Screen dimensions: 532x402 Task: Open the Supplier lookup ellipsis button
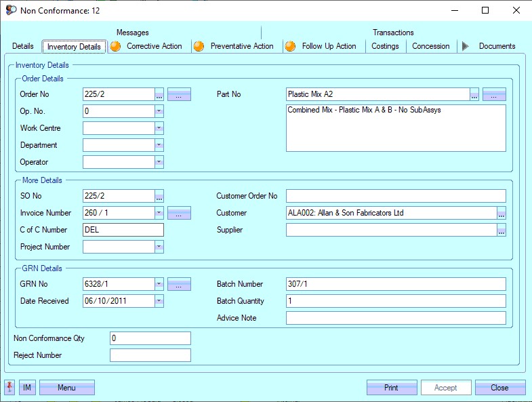(501, 230)
